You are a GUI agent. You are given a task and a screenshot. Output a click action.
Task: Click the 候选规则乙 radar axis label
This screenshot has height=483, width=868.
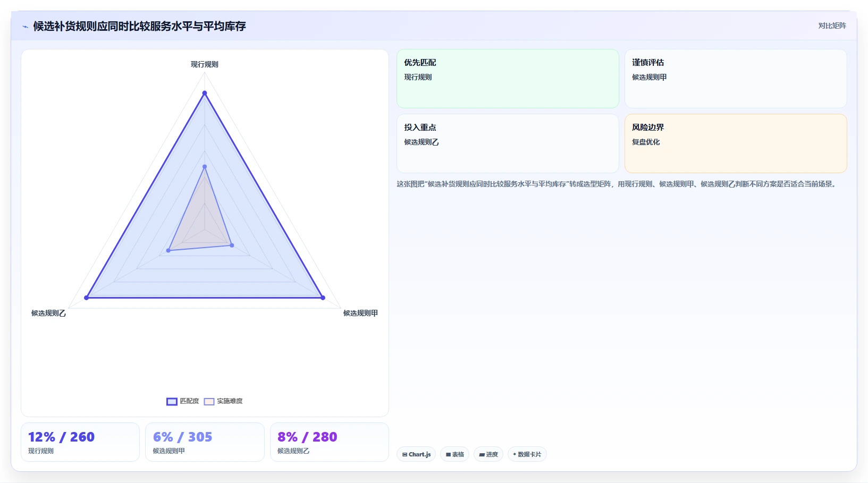[48, 313]
